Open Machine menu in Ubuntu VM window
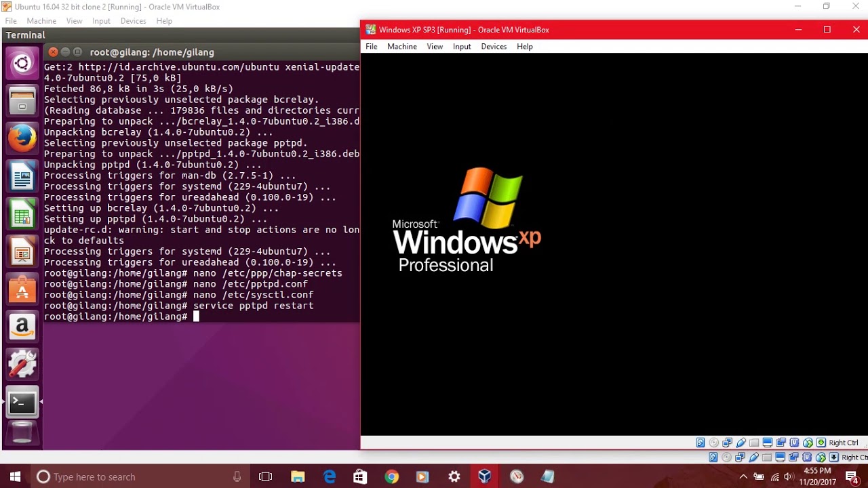 [x=41, y=21]
